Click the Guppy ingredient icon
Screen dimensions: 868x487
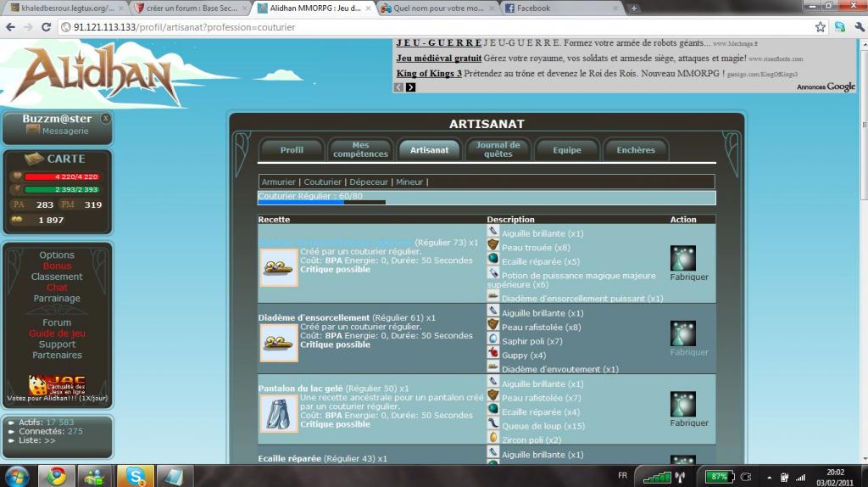pos(492,354)
